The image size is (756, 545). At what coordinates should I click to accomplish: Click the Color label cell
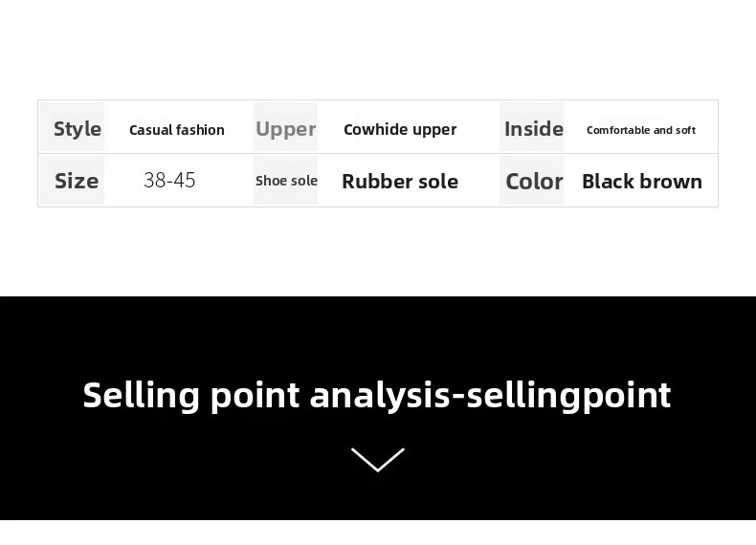(x=533, y=181)
